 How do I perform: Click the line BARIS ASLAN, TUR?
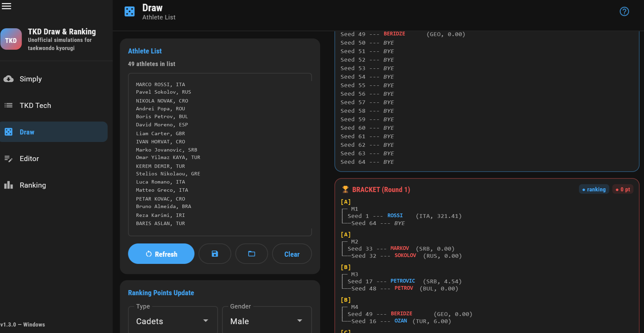(x=161, y=223)
